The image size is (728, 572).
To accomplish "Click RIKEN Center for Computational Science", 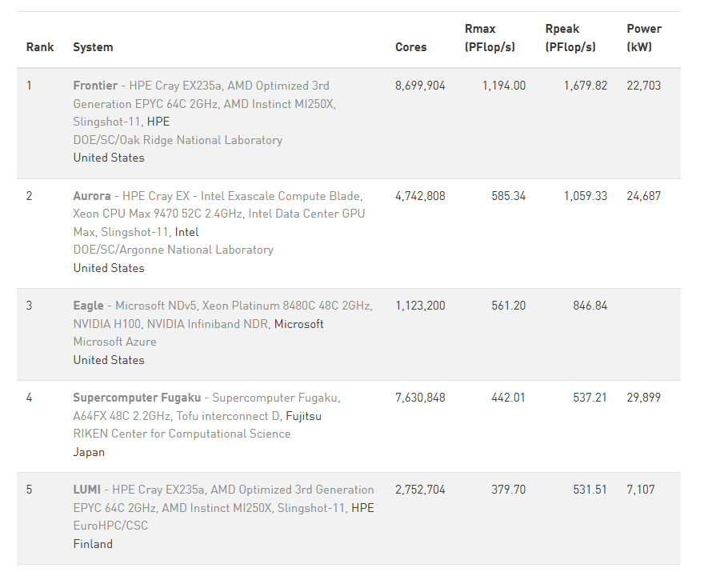I will pyautogui.click(x=182, y=434).
